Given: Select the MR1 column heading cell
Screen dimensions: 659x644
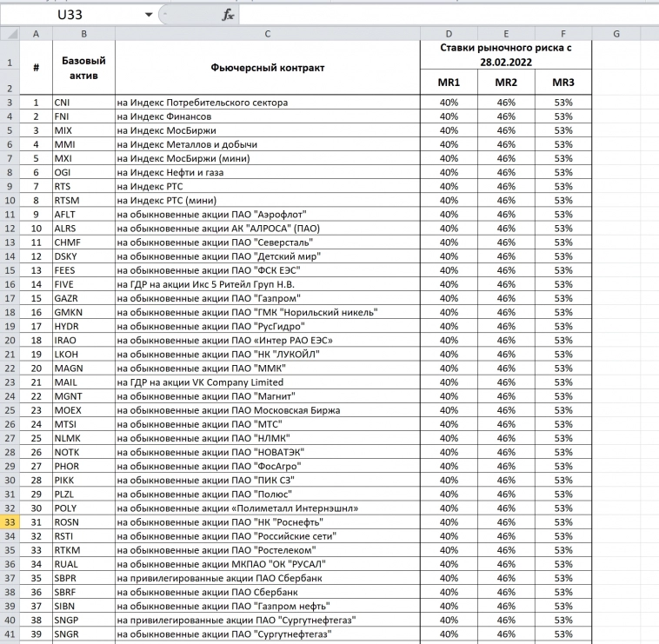Looking at the screenshot, I should [x=449, y=83].
